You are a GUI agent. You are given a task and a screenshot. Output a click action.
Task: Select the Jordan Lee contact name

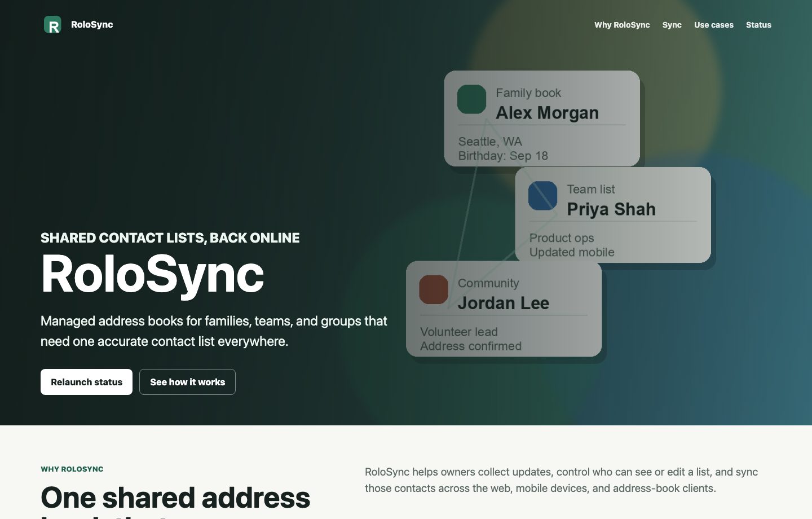(x=504, y=303)
